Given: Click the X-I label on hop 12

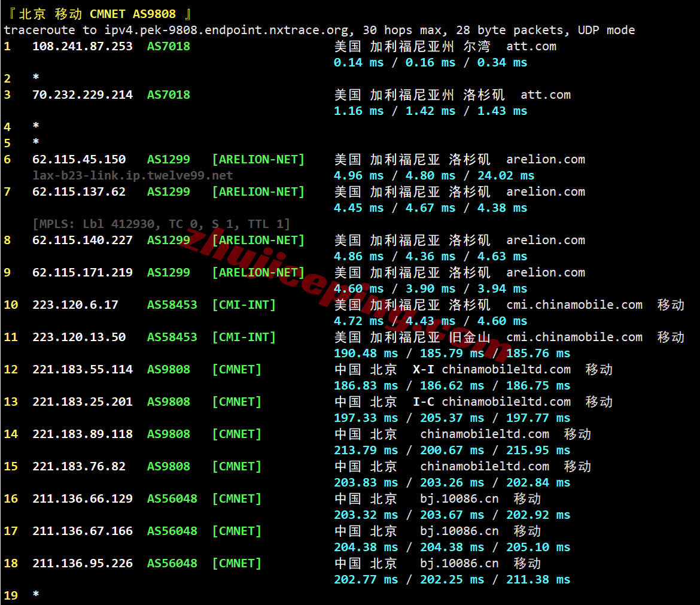Looking at the screenshot, I should 423,369.
